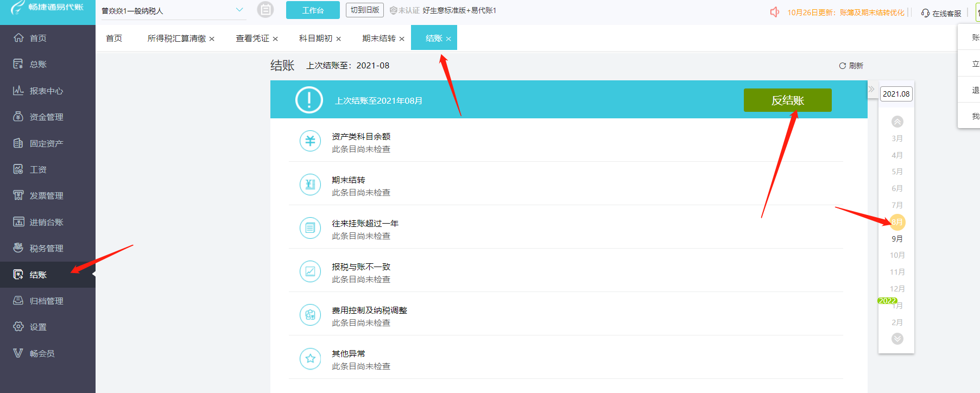Select 3月 in month timeline

(x=897, y=138)
